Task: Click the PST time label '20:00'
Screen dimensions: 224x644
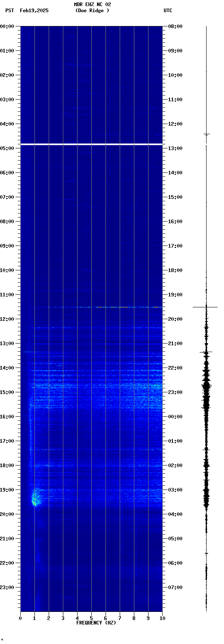Action: click(x=7, y=514)
